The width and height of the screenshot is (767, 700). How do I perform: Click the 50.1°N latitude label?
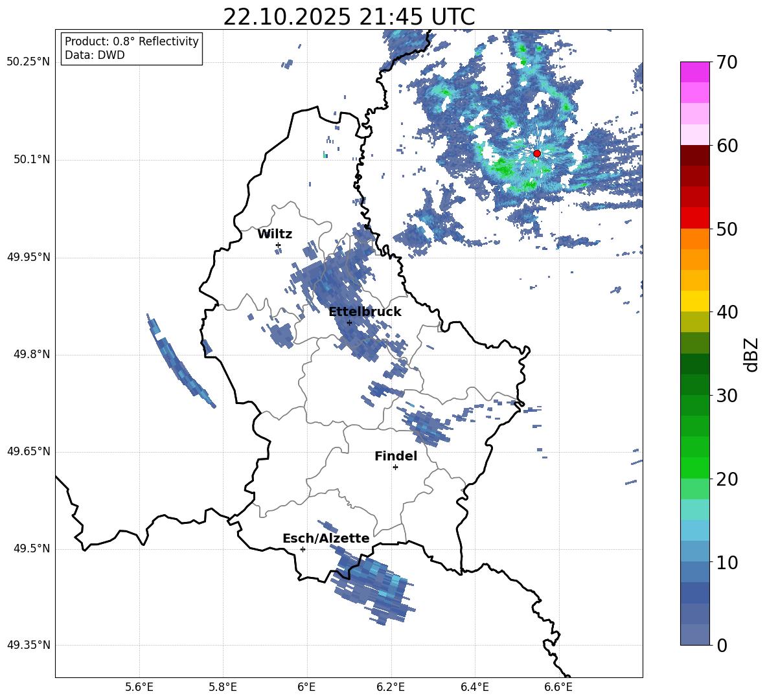(x=31, y=160)
